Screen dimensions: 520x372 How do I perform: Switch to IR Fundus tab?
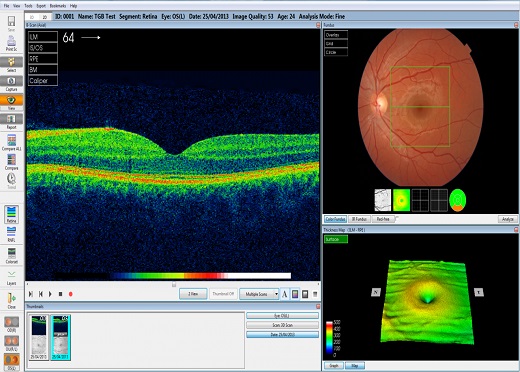[359, 219]
